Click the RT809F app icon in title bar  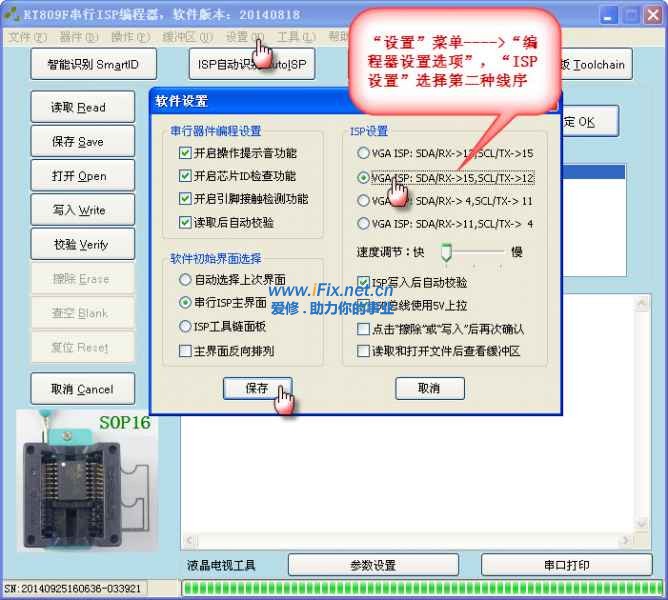coord(12,13)
